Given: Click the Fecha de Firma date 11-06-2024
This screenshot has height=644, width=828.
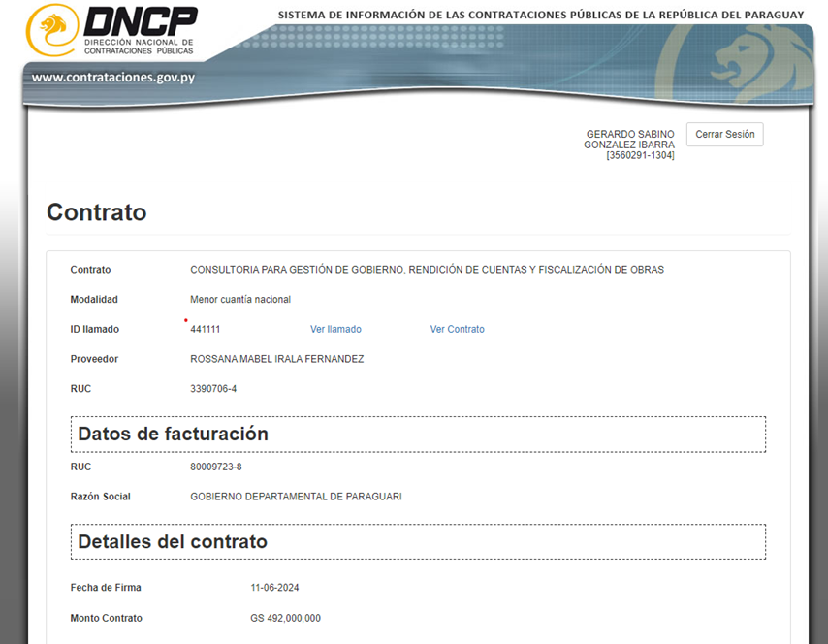Looking at the screenshot, I should point(275,588).
